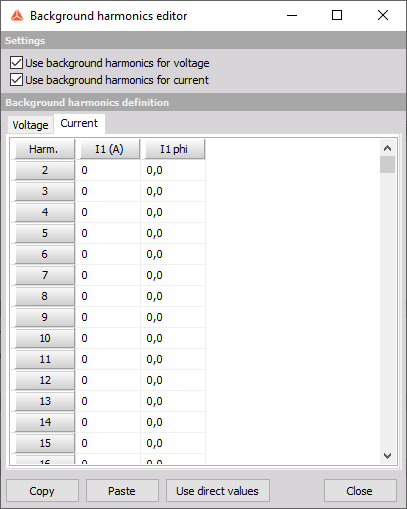Click I1 (A) cell for harmonic 3

[108, 191]
